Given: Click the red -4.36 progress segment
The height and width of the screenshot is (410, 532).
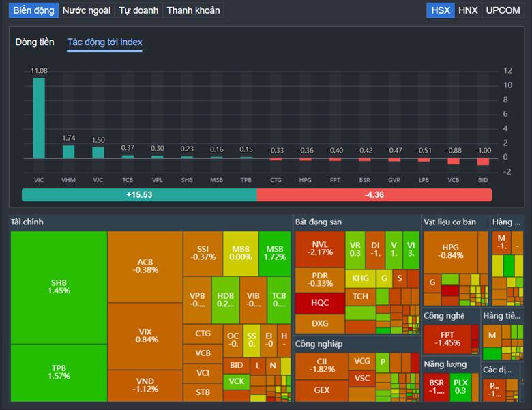Looking at the screenshot, I should click(x=374, y=195).
